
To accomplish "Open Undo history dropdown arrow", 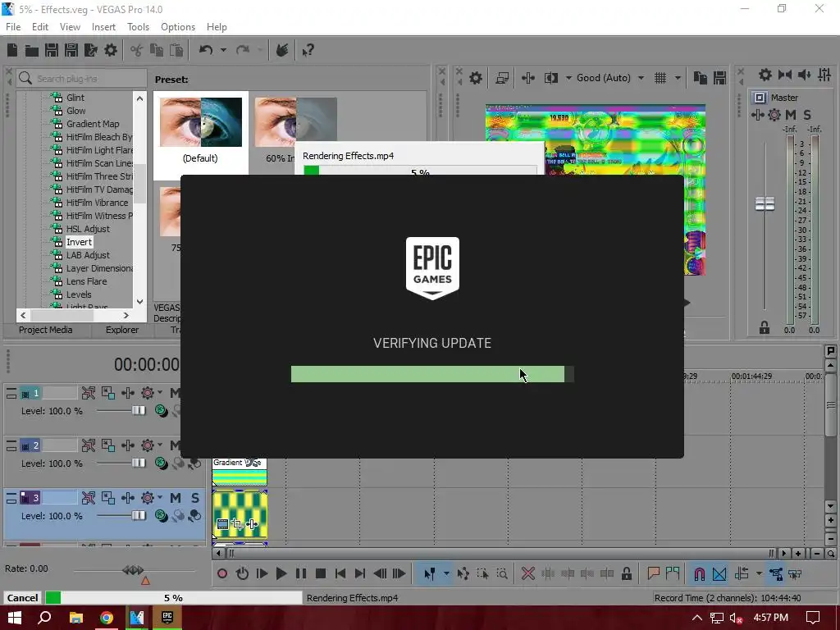I will [x=223, y=50].
